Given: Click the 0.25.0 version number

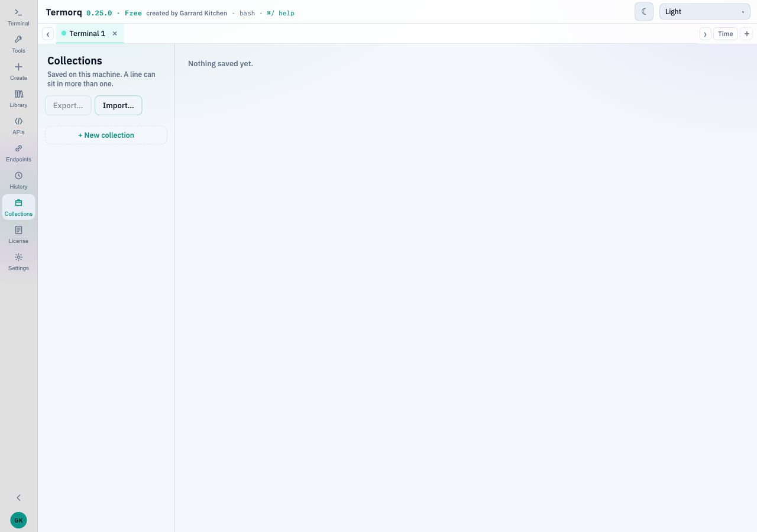Looking at the screenshot, I should point(99,13).
